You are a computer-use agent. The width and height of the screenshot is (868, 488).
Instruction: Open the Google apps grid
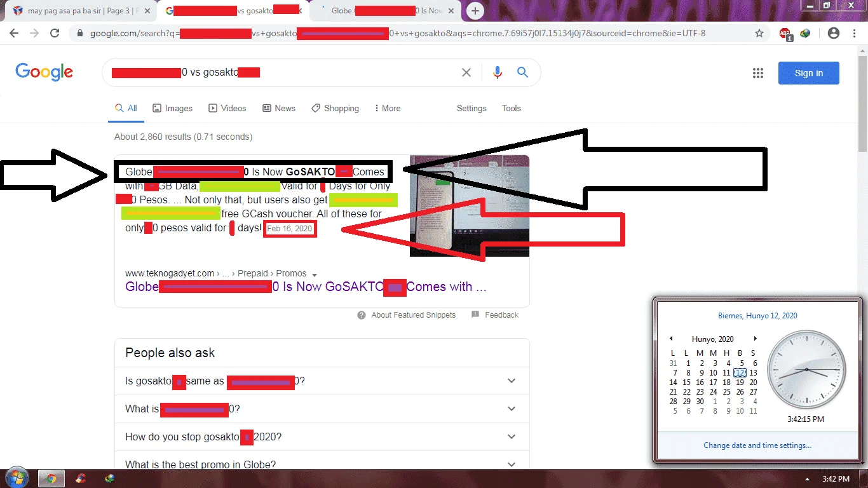(757, 73)
